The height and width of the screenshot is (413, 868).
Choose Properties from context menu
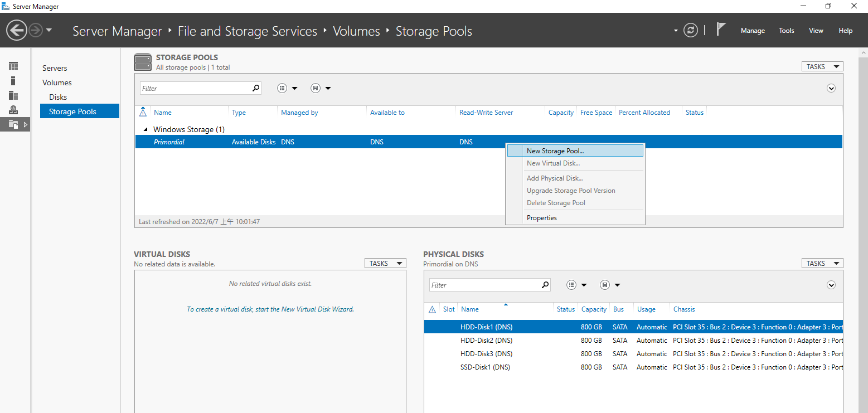[x=575, y=218]
